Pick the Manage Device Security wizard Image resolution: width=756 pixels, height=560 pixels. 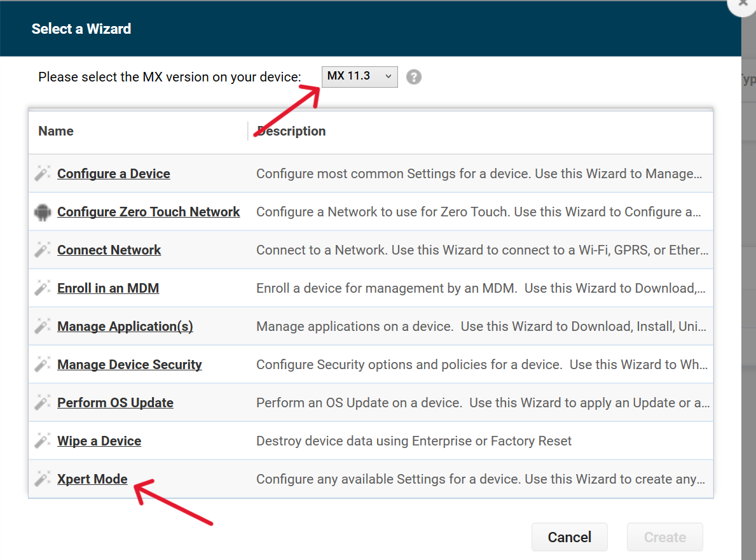pyautogui.click(x=130, y=365)
